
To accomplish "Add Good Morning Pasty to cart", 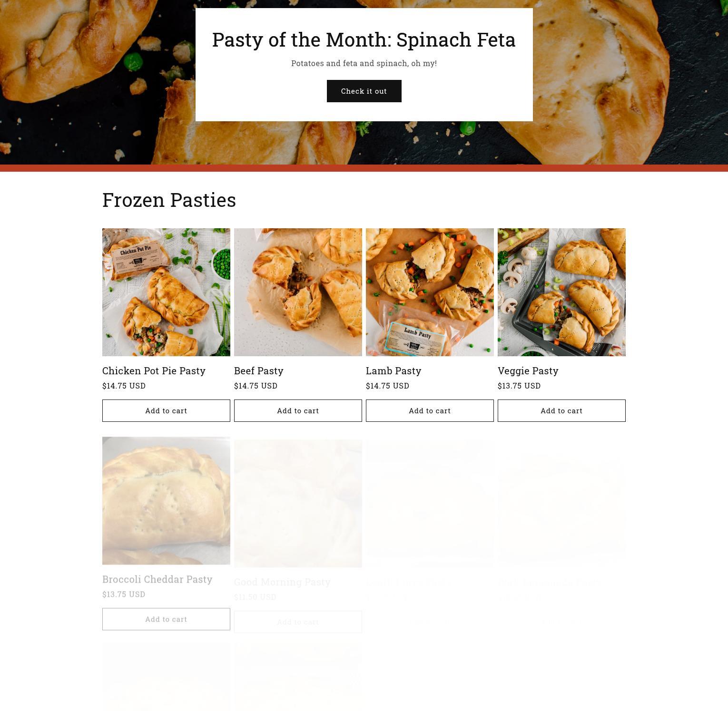I will tap(298, 622).
